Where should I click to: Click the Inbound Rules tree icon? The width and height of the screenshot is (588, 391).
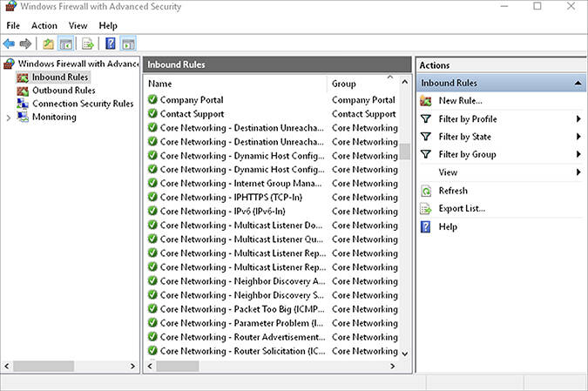23,78
